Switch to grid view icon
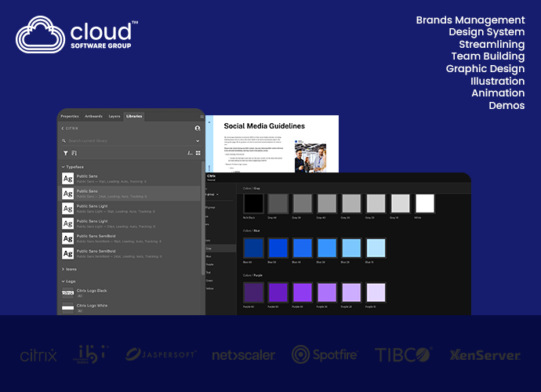541x392 pixels. point(198,153)
